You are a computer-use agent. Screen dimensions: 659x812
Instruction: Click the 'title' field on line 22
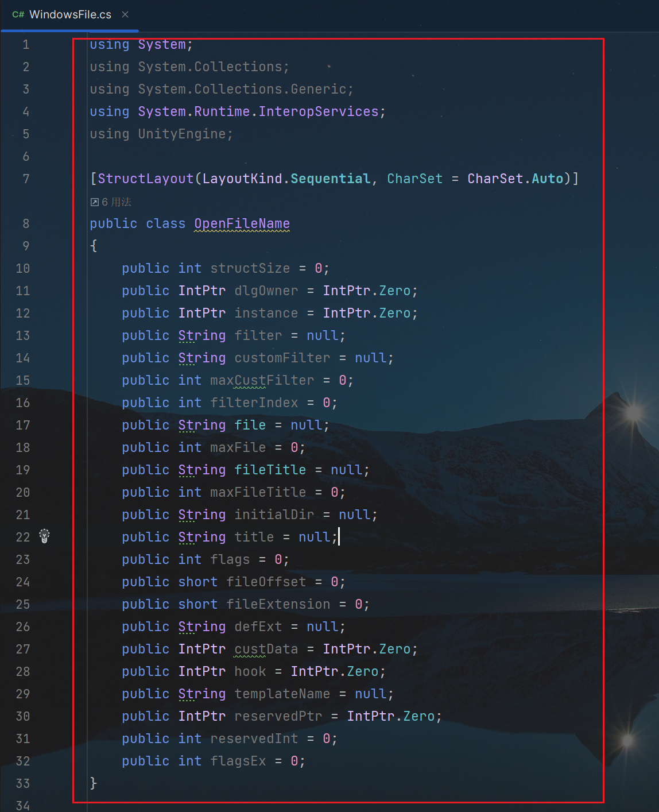tap(254, 537)
